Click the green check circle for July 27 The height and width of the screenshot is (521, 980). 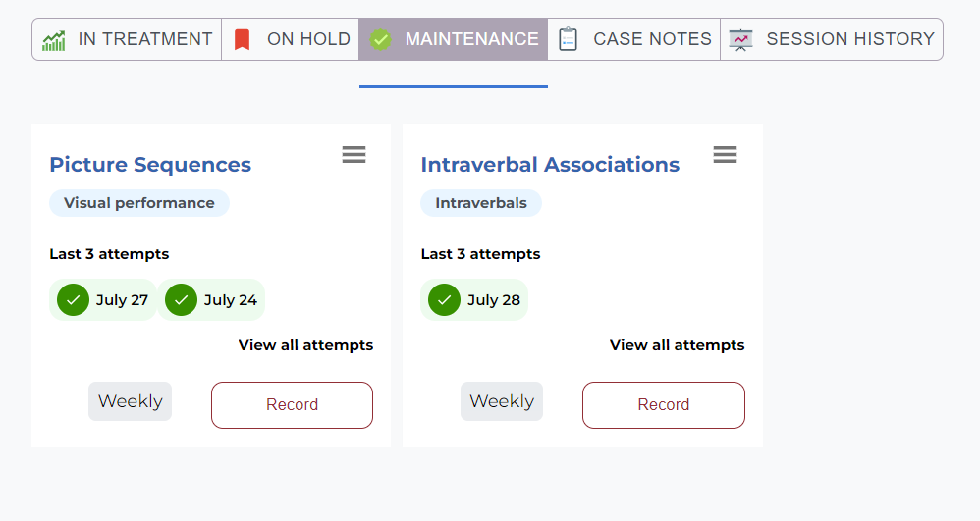coord(73,300)
